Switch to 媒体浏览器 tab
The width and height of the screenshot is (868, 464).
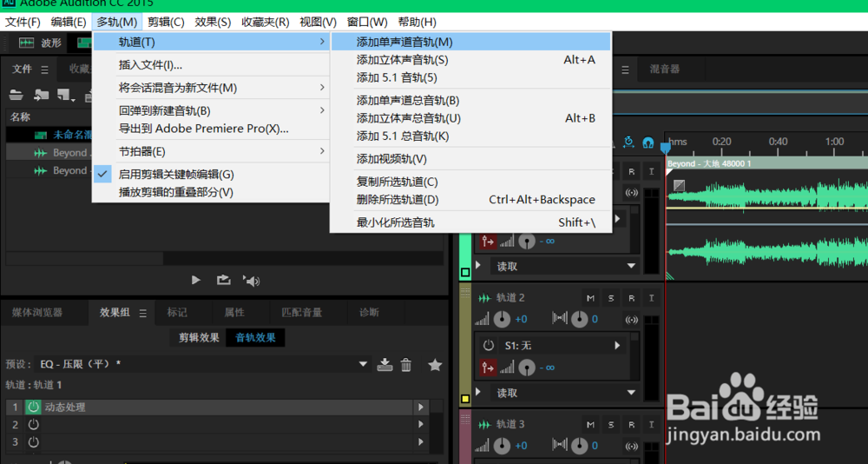pyautogui.click(x=37, y=313)
